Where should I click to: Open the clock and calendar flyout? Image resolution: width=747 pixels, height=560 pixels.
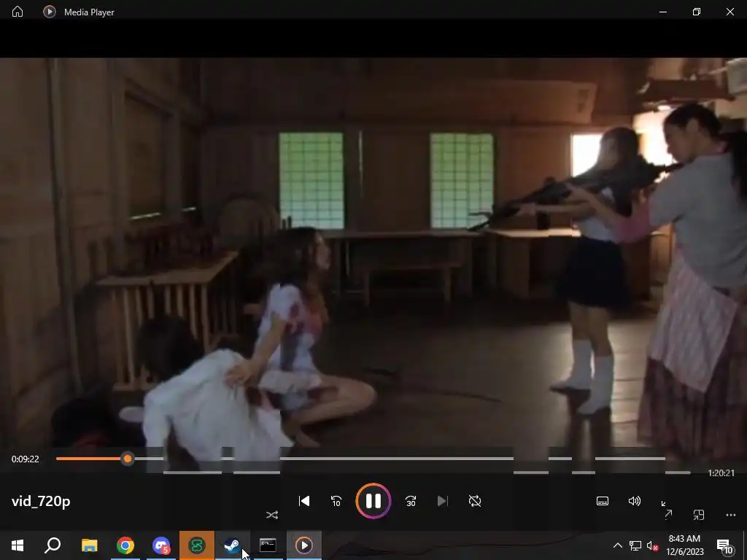tap(684, 545)
